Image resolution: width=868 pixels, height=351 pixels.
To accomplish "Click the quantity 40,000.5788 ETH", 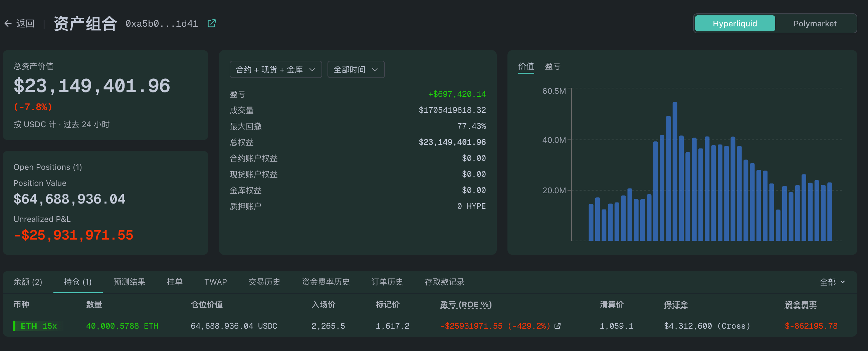I will click(122, 326).
